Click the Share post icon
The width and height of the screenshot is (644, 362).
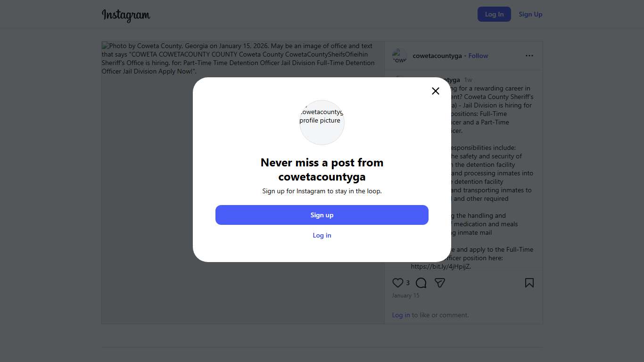click(440, 283)
